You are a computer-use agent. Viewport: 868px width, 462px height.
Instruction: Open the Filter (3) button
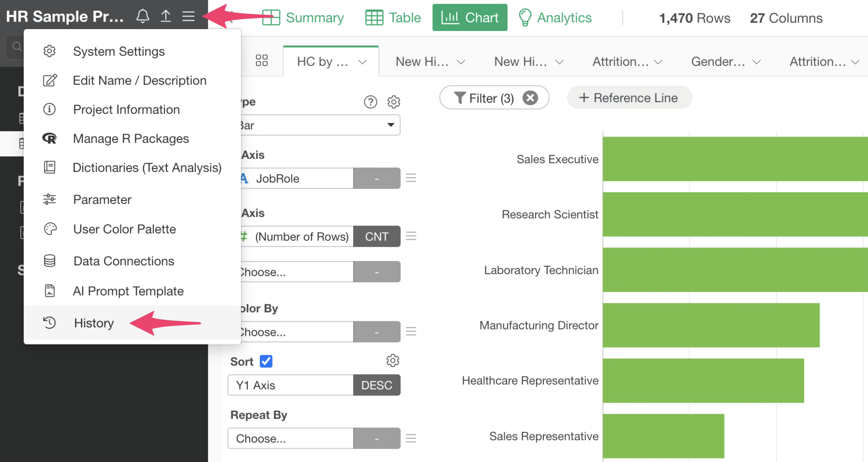[484, 98]
